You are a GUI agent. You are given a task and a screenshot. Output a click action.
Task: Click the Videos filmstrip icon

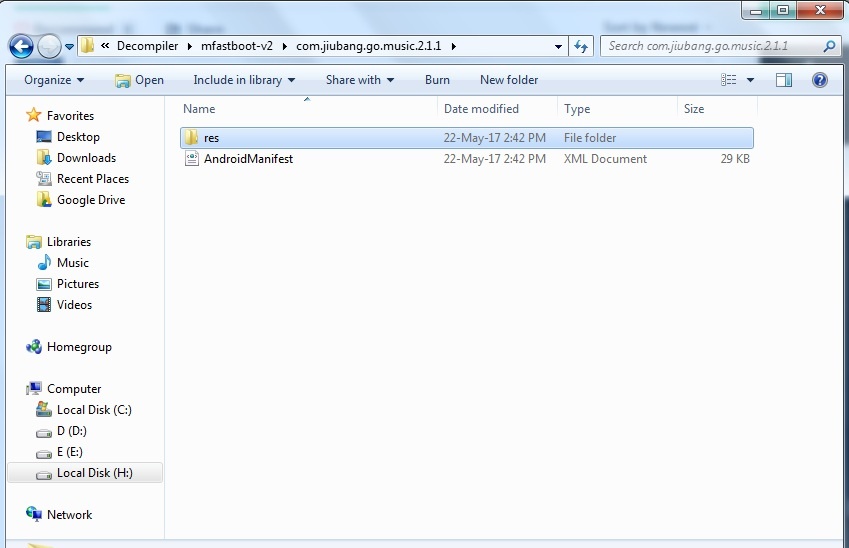[44, 305]
